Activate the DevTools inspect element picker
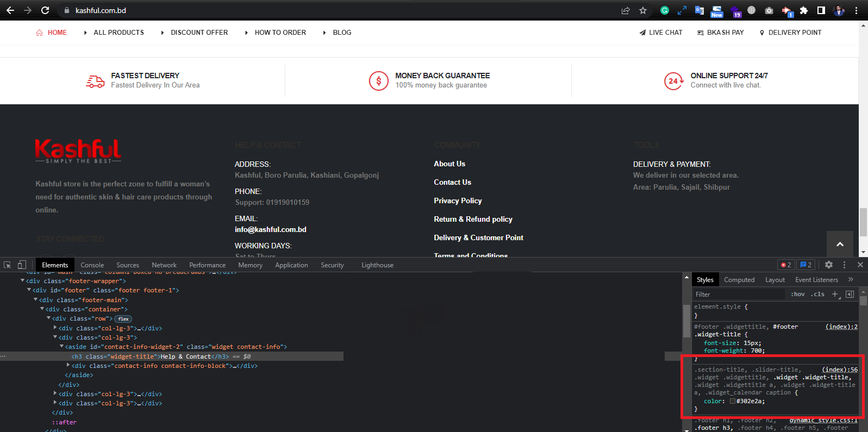 point(8,265)
